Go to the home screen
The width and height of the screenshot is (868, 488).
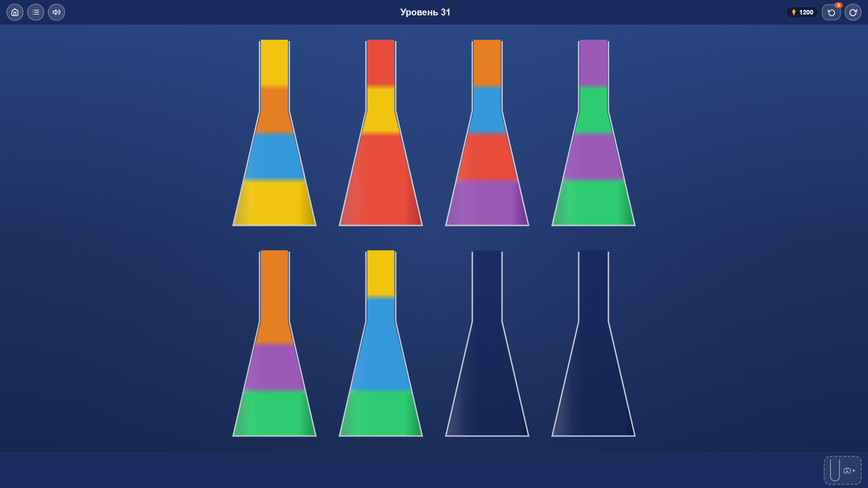pos(15,12)
